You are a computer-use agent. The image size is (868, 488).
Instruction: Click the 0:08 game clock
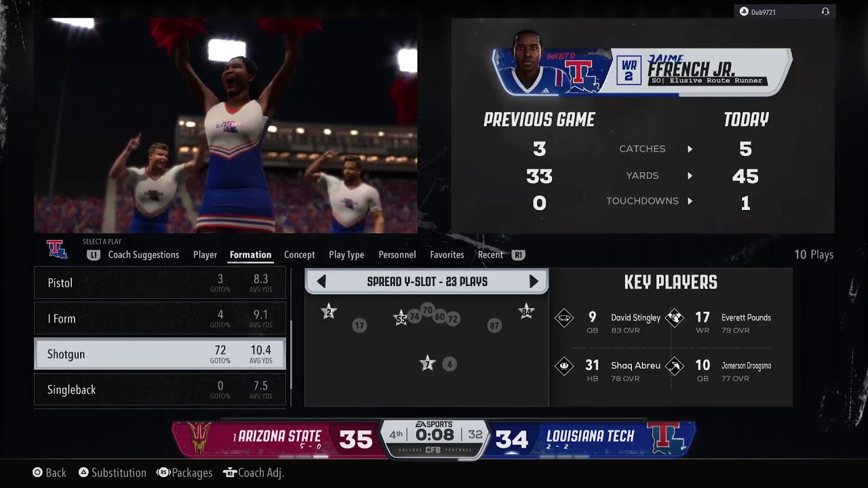(x=435, y=434)
